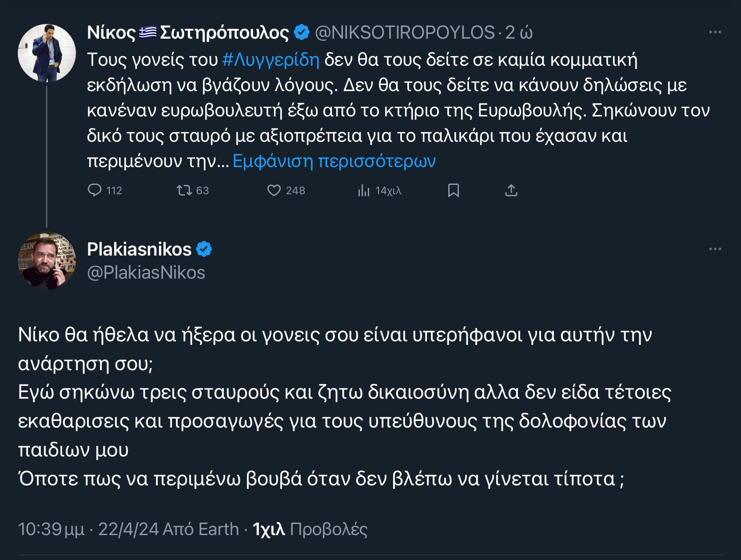Click verified badge next to Plakiasnikos
Image resolution: width=741 pixels, height=560 pixels.
coord(204,249)
